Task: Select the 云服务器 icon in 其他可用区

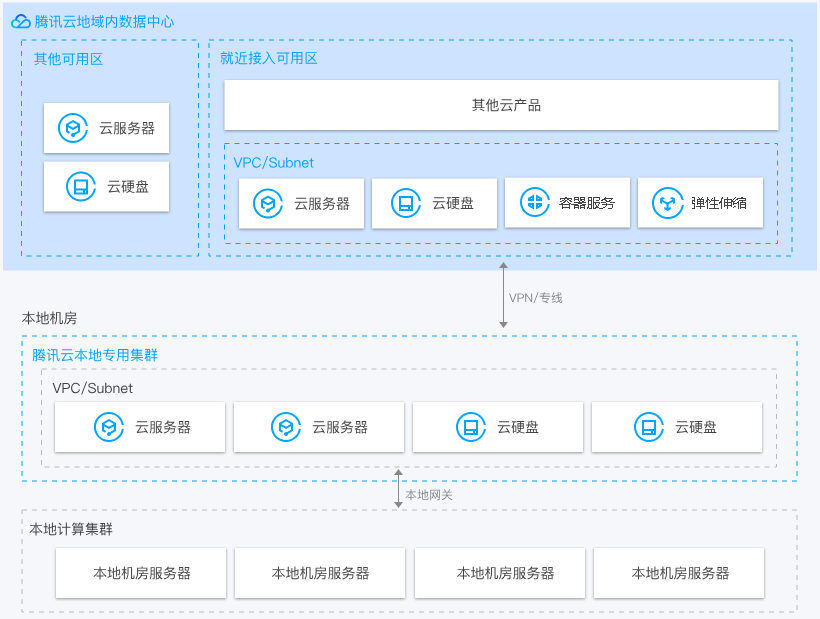Action: tap(71, 127)
